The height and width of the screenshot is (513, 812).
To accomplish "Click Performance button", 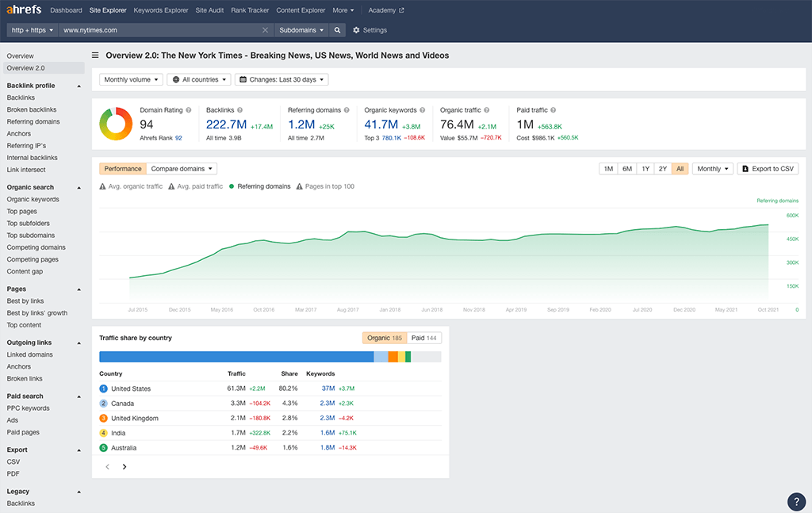I will click(x=123, y=169).
